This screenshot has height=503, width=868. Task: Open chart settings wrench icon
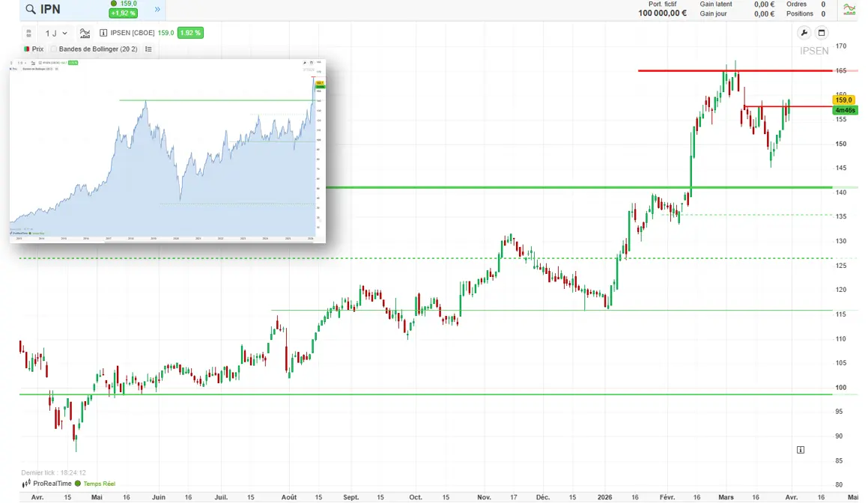pos(804,33)
